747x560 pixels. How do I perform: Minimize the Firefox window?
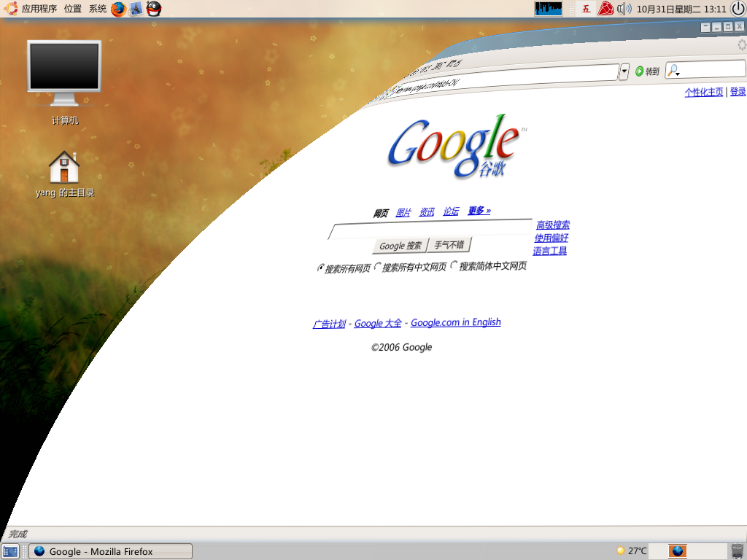716,28
